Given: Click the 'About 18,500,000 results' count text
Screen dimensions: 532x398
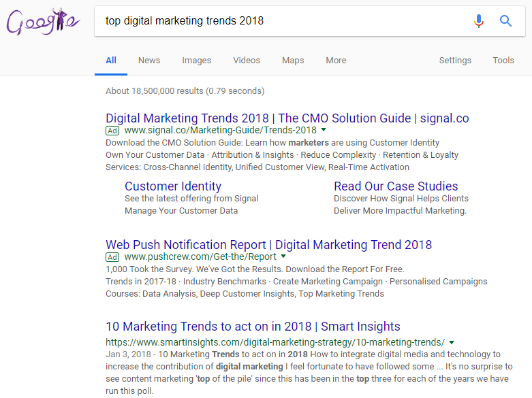Looking at the screenshot, I should 185,91.
